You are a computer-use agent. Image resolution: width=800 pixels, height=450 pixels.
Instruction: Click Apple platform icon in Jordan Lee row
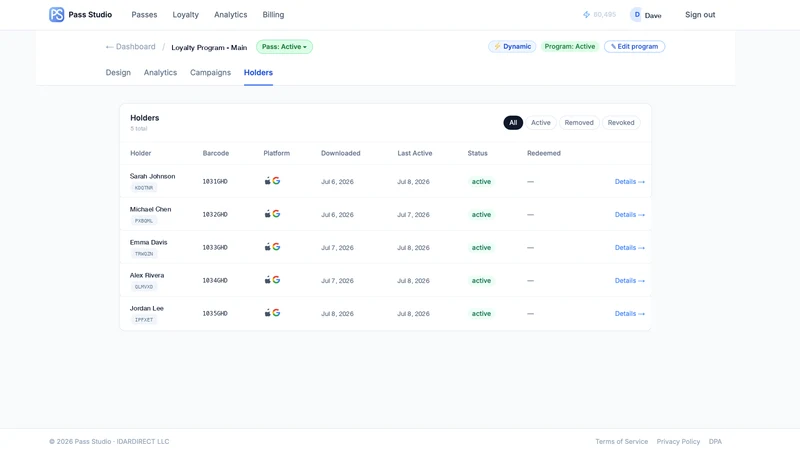[267, 313]
